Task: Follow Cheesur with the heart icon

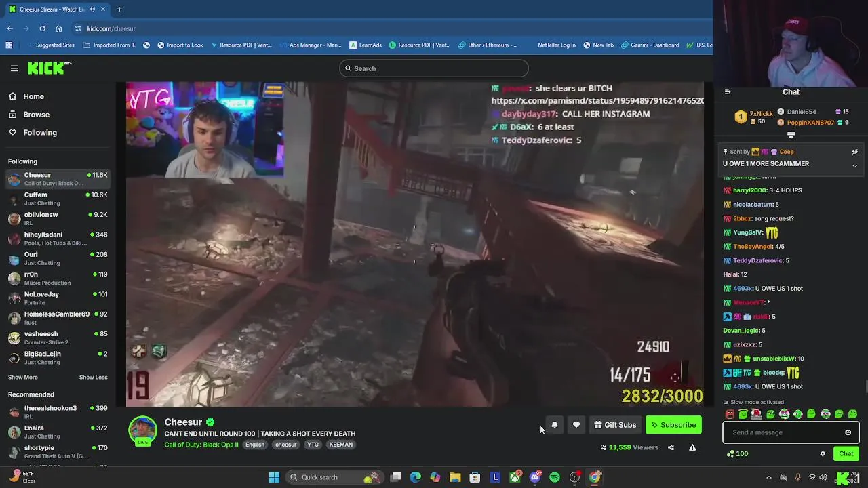Action: (576, 425)
